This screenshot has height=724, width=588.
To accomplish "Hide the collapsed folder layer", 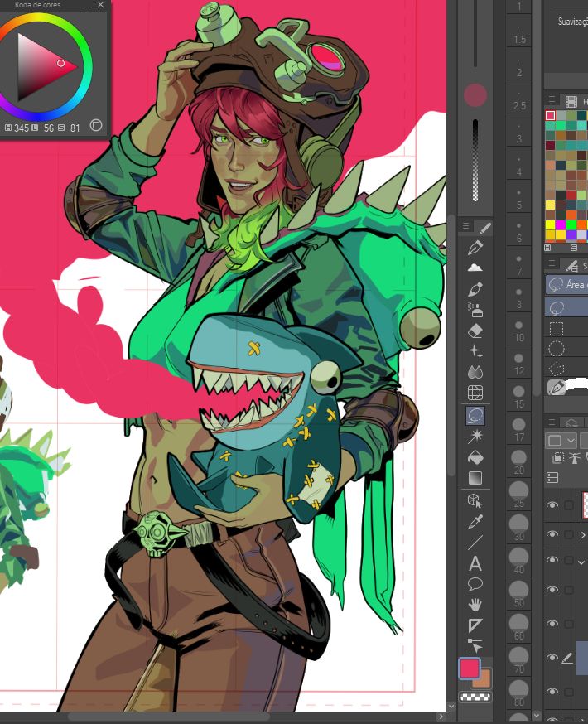I will 552,534.
